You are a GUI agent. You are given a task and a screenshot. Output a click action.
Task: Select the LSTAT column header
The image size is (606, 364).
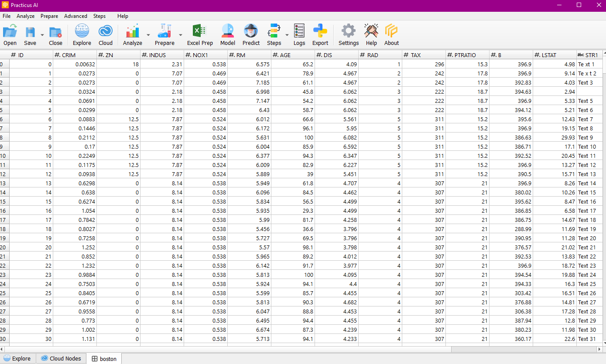[555, 55]
